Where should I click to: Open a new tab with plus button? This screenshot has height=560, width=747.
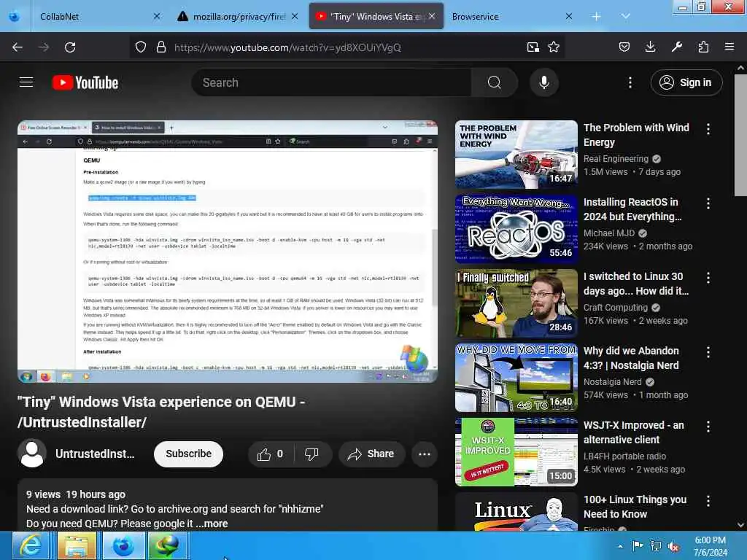point(597,17)
